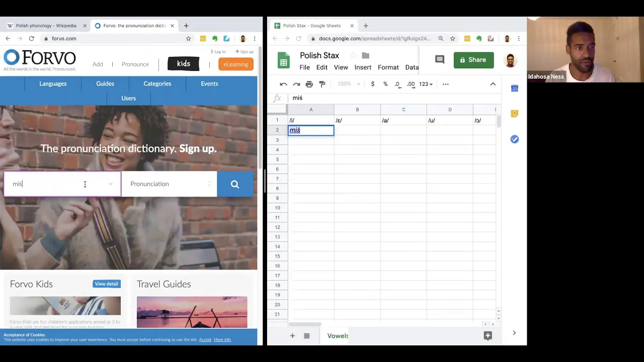The width and height of the screenshot is (644, 362).
Task: Open Chrome menu in Sheets window
Action: pyautogui.click(x=519, y=39)
